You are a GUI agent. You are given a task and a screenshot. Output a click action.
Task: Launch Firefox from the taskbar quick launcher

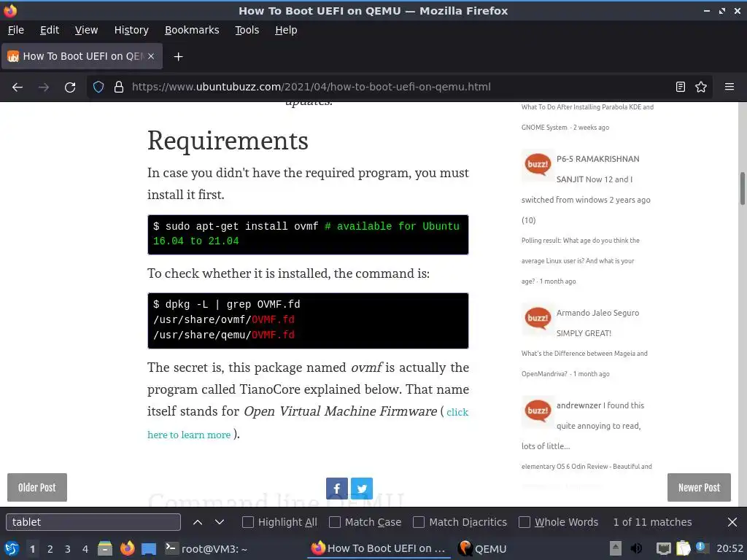tap(127, 548)
